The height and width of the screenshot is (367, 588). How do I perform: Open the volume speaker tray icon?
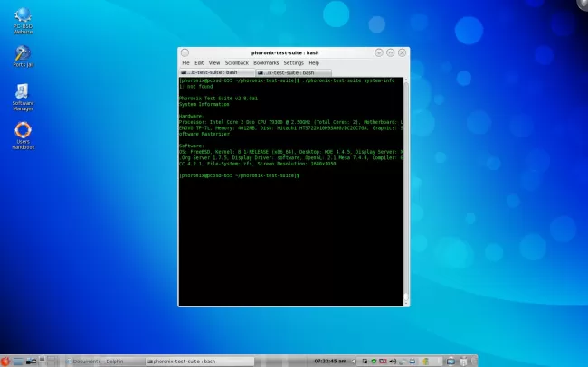click(393, 362)
